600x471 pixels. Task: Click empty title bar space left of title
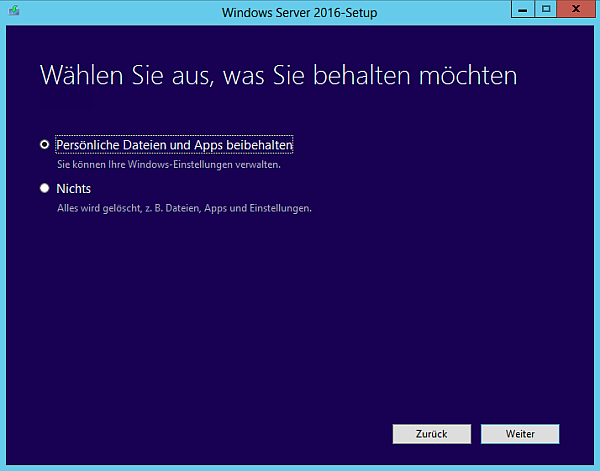pyautogui.click(x=120, y=11)
